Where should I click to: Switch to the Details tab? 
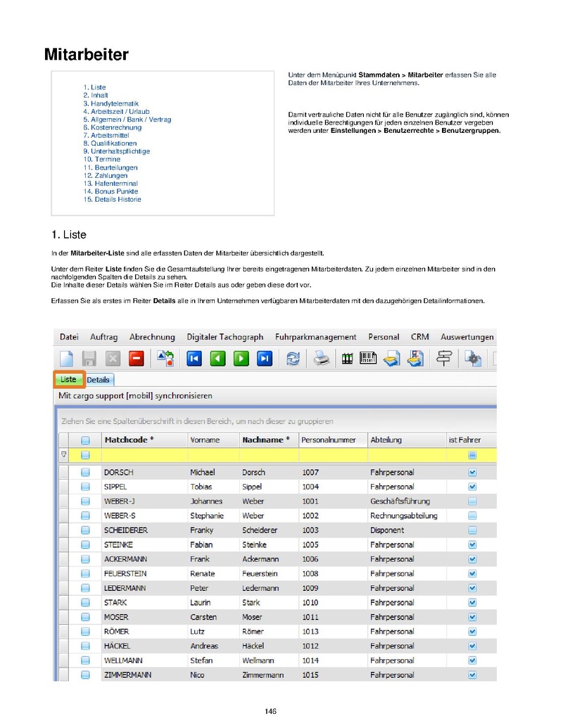point(98,379)
